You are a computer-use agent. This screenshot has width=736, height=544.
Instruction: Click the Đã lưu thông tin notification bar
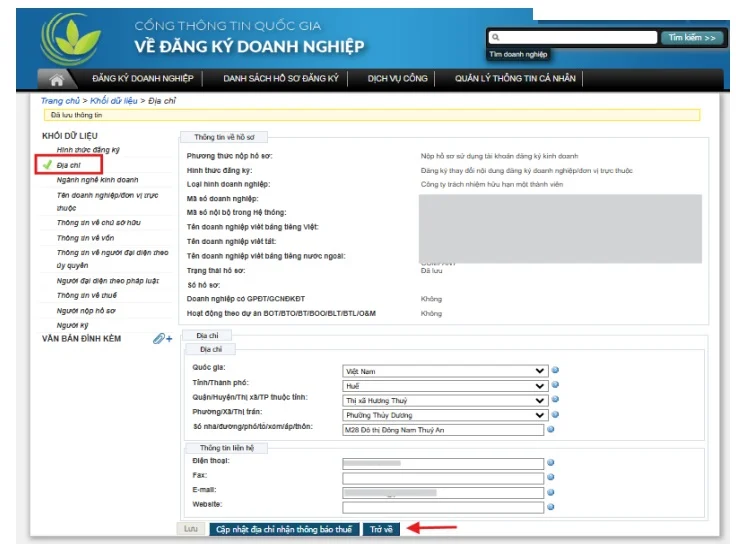(x=372, y=115)
